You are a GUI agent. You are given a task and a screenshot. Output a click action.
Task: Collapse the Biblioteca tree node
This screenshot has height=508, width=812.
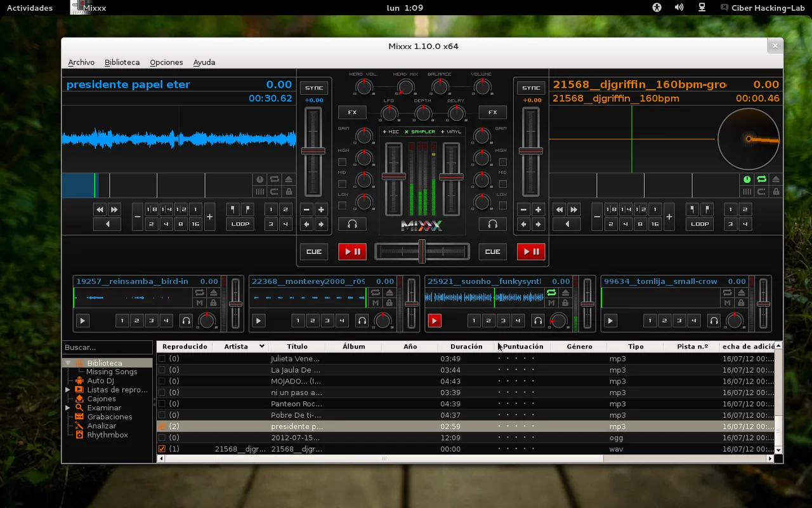point(67,363)
